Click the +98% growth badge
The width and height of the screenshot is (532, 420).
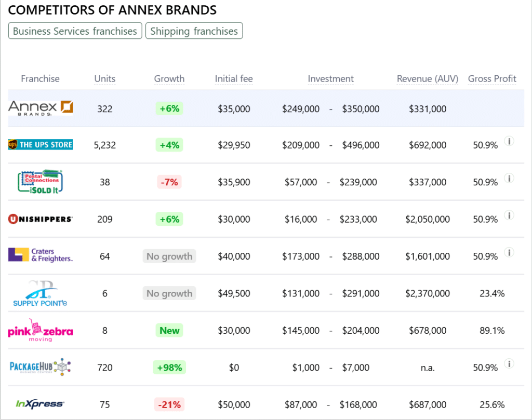[x=169, y=368]
